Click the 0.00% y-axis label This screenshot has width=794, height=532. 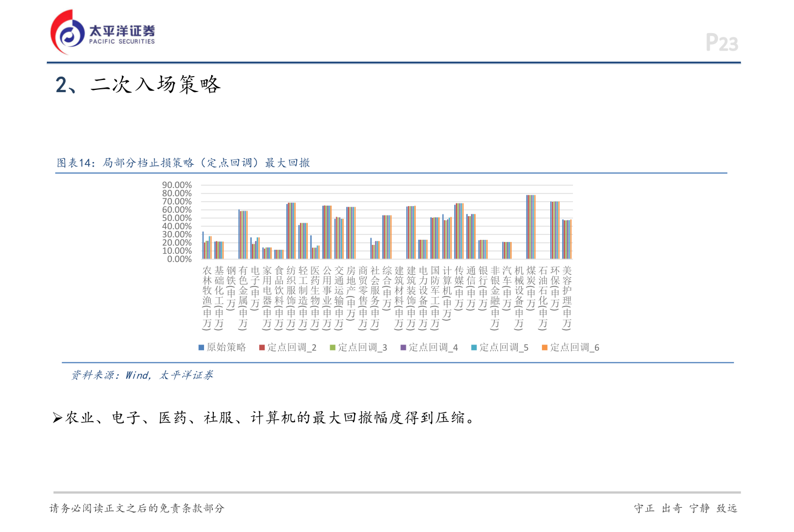pyautogui.click(x=180, y=259)
